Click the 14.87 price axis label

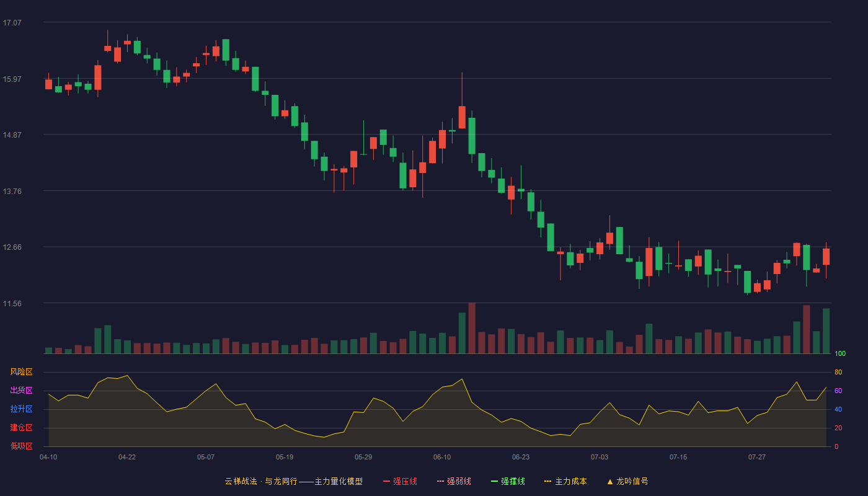pos(12,135)
